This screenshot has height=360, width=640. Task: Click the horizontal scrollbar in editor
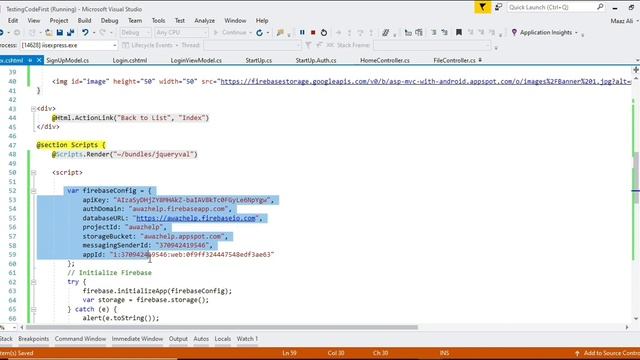222,327
